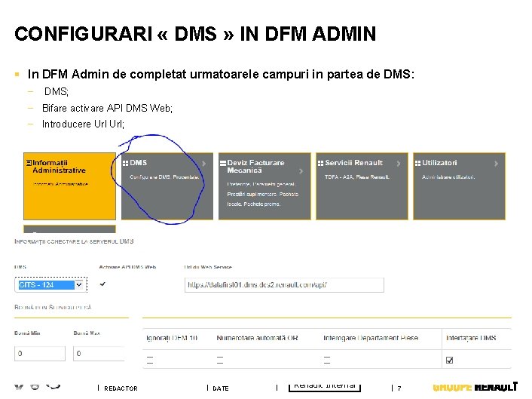Click the 'Bifare activare API DMS Web' bullet
The image size is (532, 399).
(x=107, y=108)
